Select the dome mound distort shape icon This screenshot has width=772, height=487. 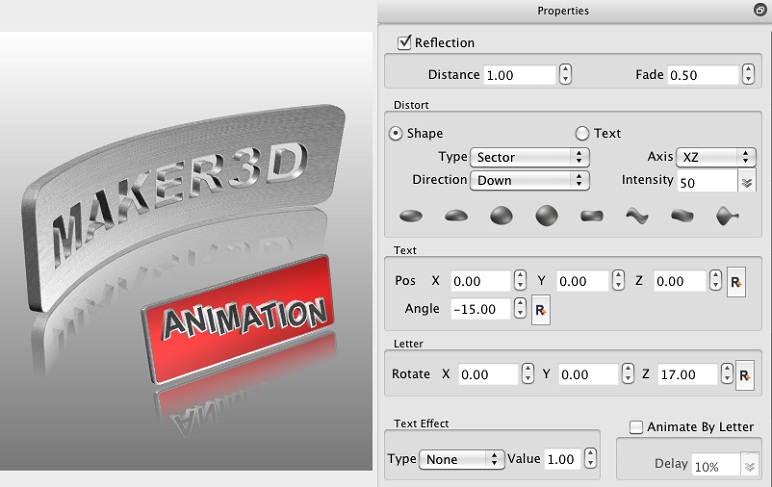[456, 215]
